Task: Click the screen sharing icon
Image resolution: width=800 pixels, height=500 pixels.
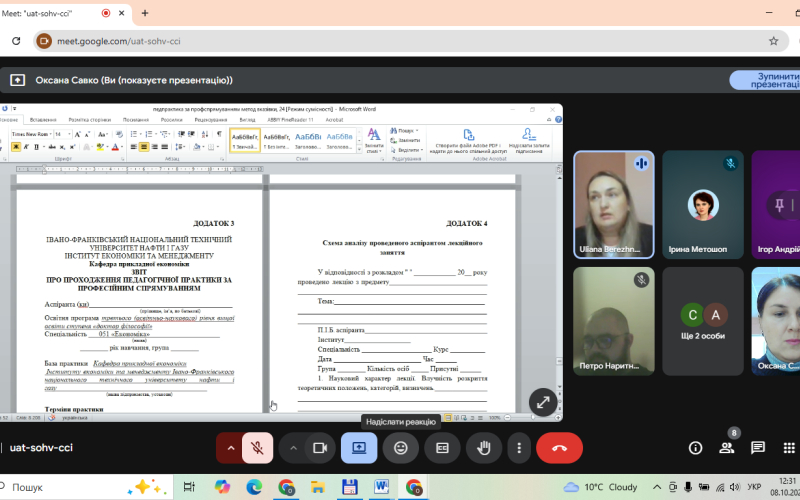Action: pyautogui.click(x=359, y=448)
